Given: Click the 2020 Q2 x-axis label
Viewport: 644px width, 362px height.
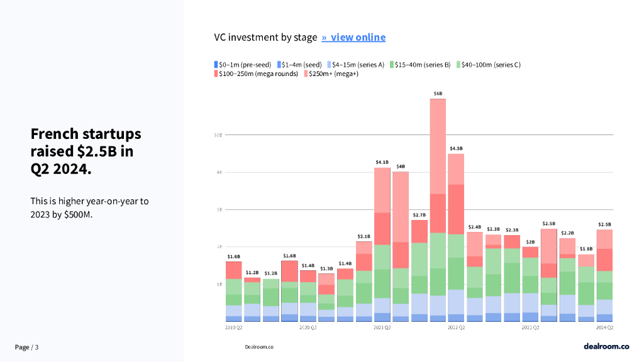Looking at the screenshot, I should click(x=308, y=327).
